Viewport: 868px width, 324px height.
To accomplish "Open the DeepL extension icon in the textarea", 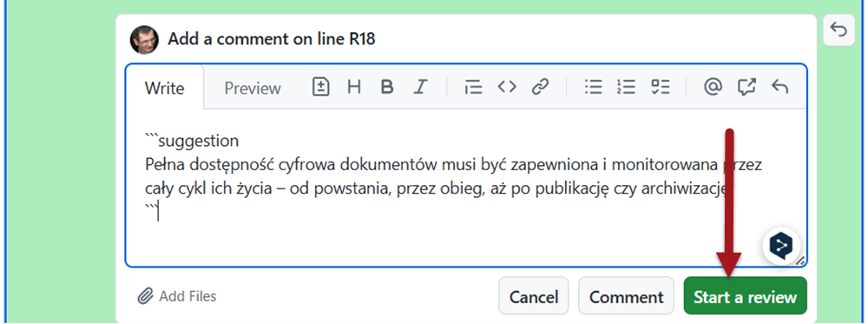I will (780, 244).
